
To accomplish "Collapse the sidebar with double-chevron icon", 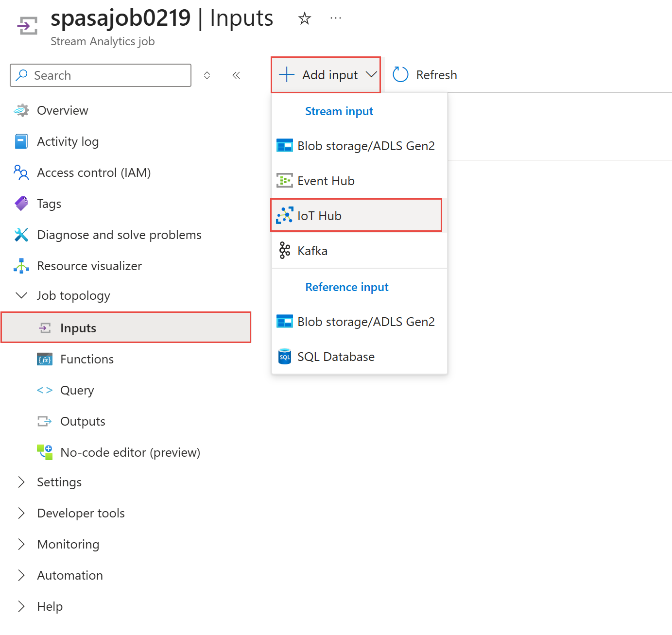I will tap(236, 75).
